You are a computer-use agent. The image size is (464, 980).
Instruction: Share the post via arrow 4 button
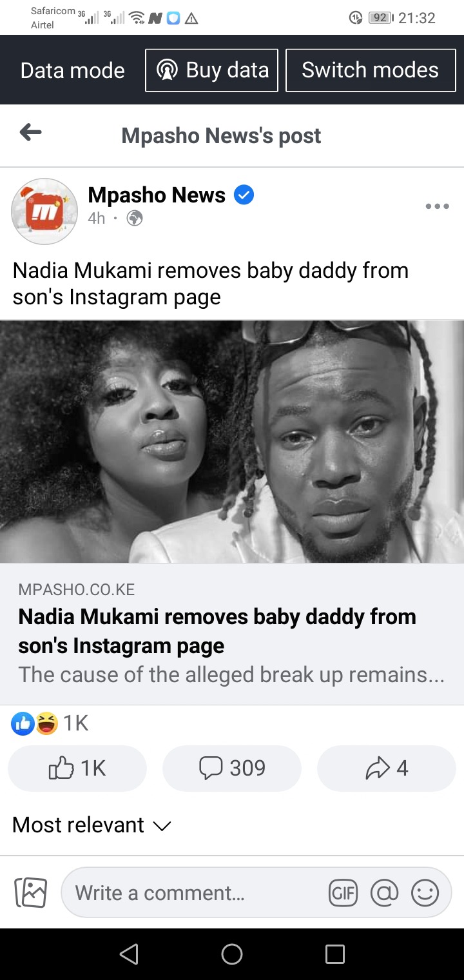pos(387,768)
